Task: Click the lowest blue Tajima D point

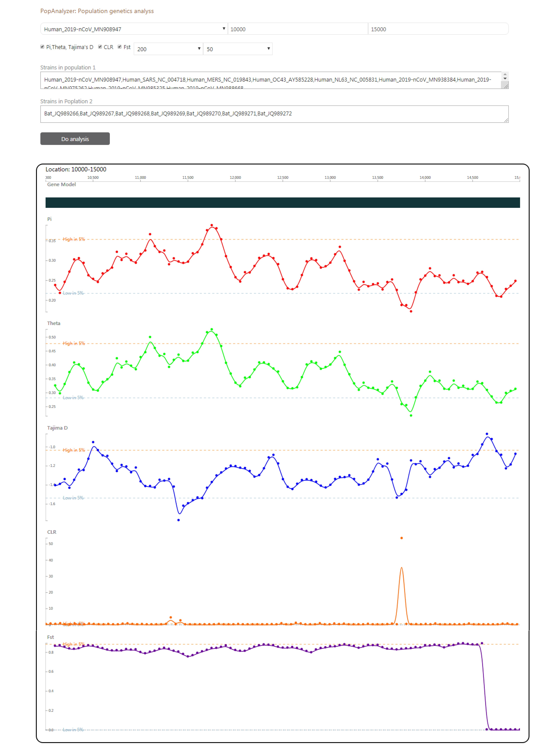Action: (x=179, y=520)
